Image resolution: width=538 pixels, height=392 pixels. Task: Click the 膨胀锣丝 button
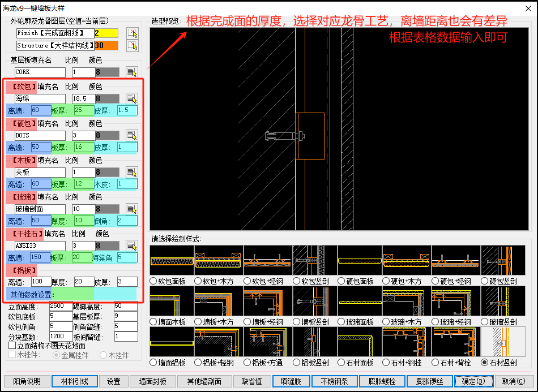click(x=430, y=381)
